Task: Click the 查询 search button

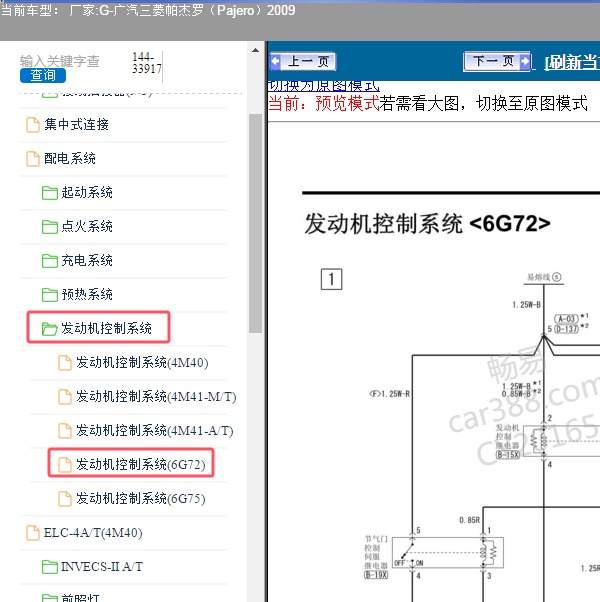Action: (x=43, y=75)
